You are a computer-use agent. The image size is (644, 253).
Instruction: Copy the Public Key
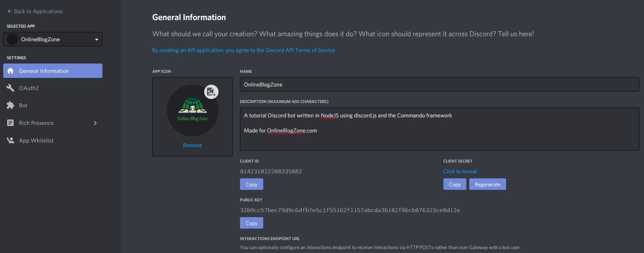point(251,223)
